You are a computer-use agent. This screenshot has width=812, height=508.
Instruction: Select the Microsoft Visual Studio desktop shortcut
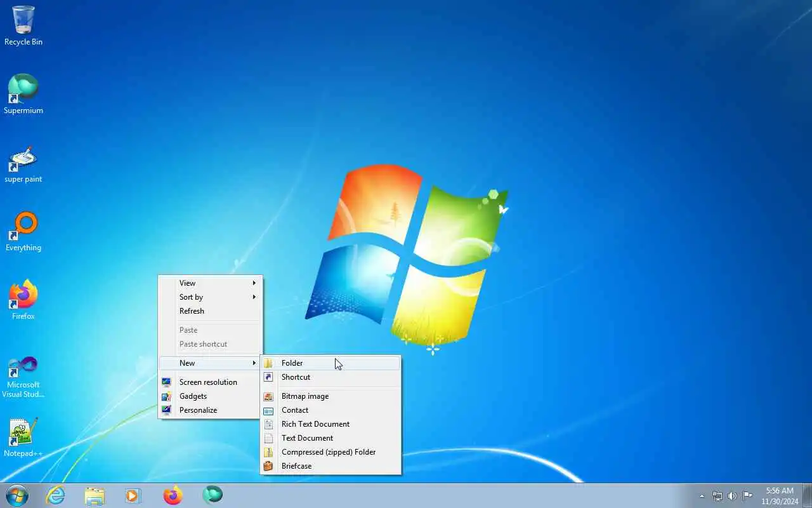(x=23, y=377)
